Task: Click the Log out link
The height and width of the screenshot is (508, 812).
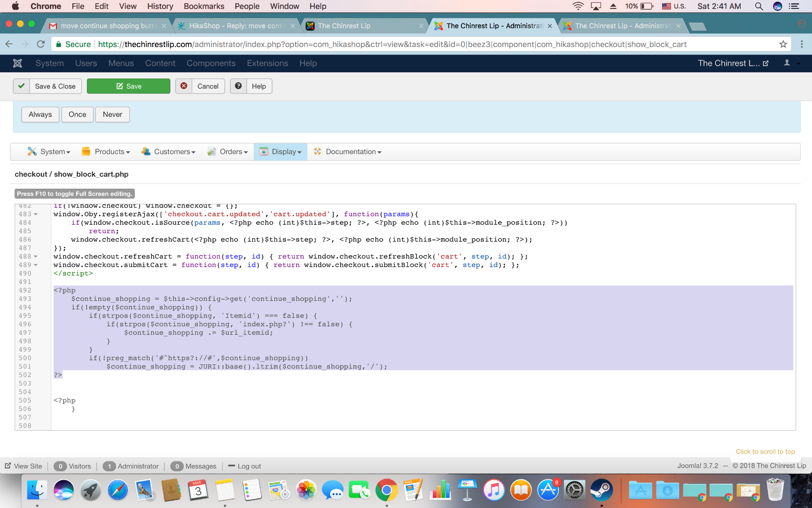Action: [249, 466]
